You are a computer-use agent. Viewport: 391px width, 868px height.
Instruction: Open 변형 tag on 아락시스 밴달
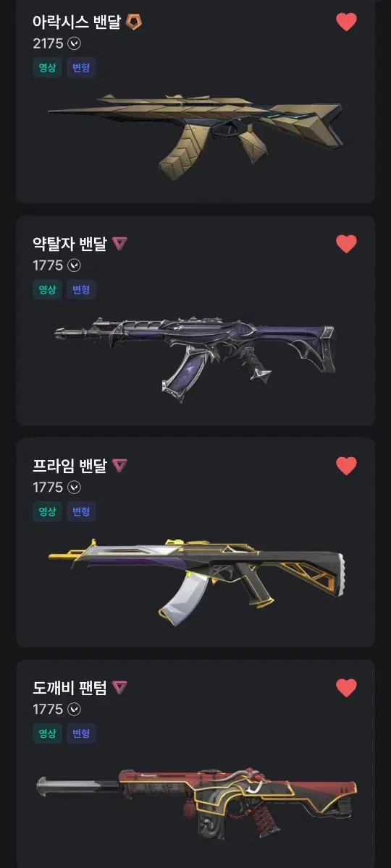tap(82, 68)
